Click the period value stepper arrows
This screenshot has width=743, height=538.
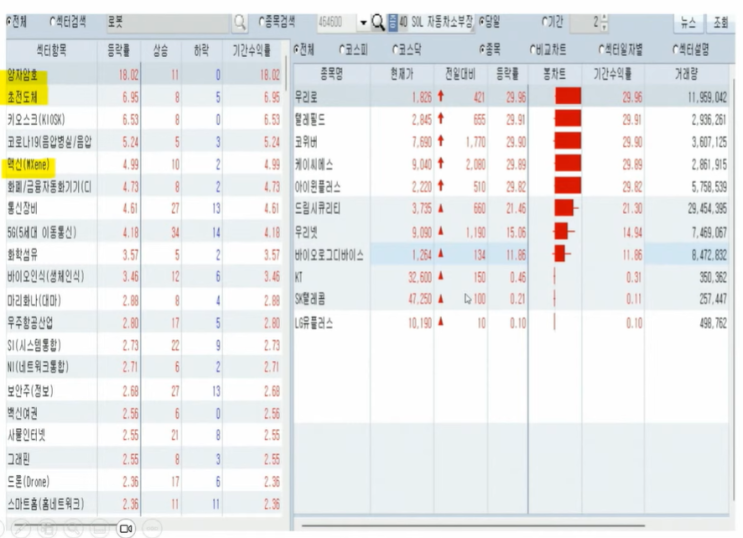604,22
